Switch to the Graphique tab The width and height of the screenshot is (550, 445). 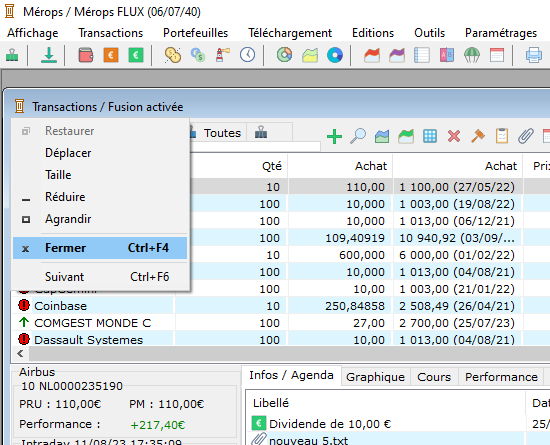[x=375, y=377]
